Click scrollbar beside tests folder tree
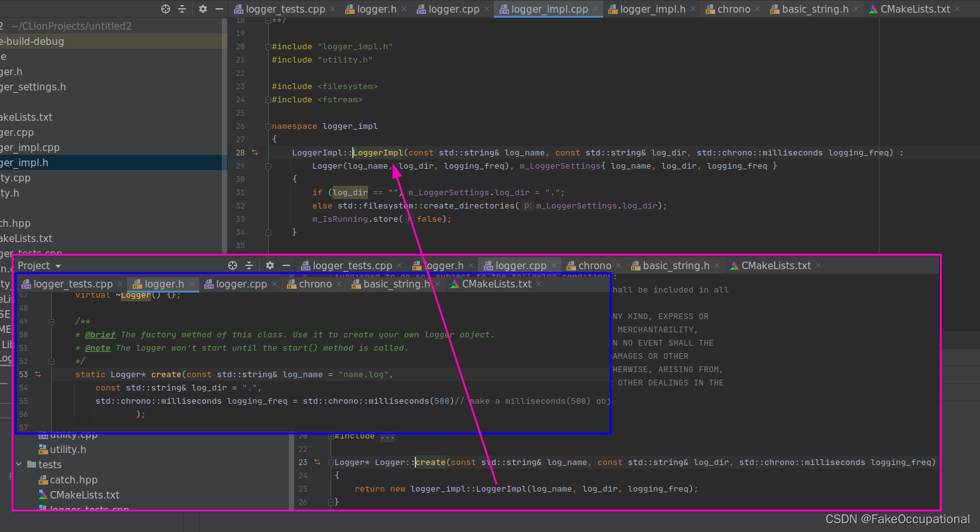This screenshot has height=532, width=980. point(291,471)
